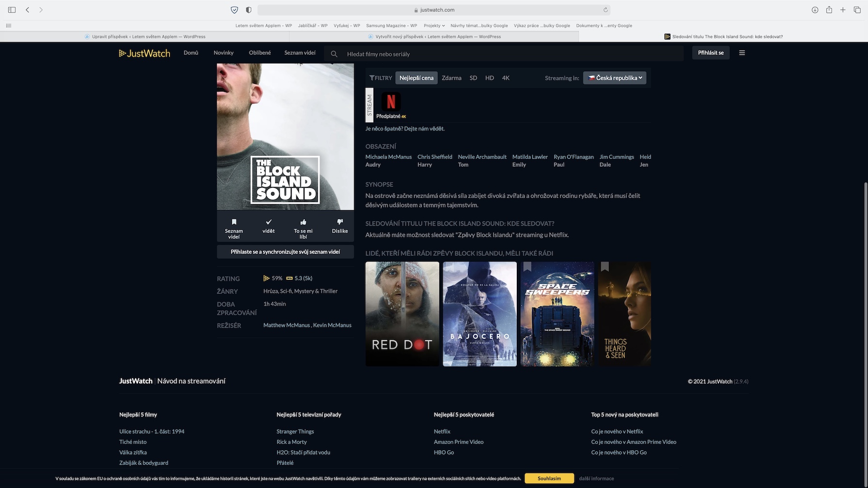Open The Block Island Sound main poster

[285, 137]
